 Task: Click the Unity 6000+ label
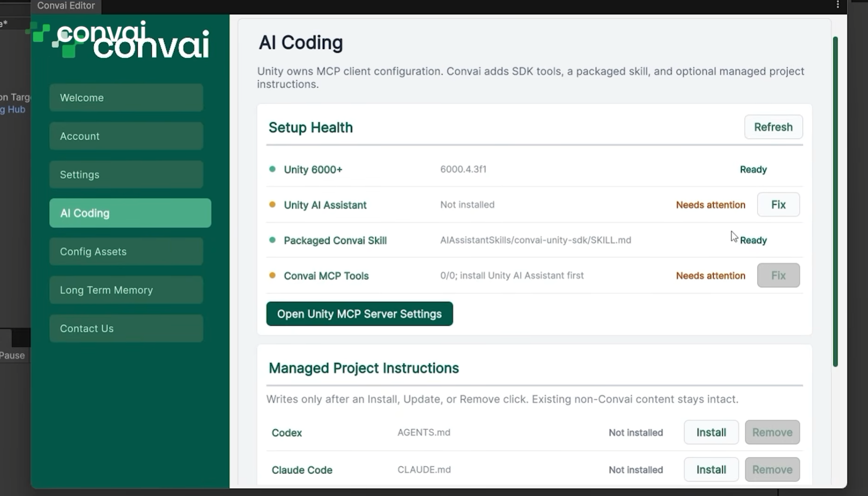[x=313, y=169]
